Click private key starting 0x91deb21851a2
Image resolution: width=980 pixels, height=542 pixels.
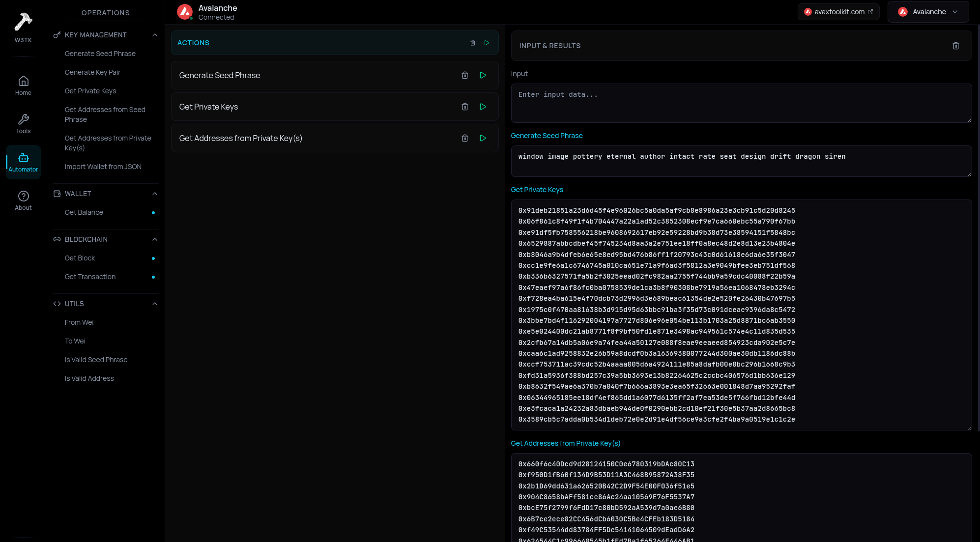657,210
